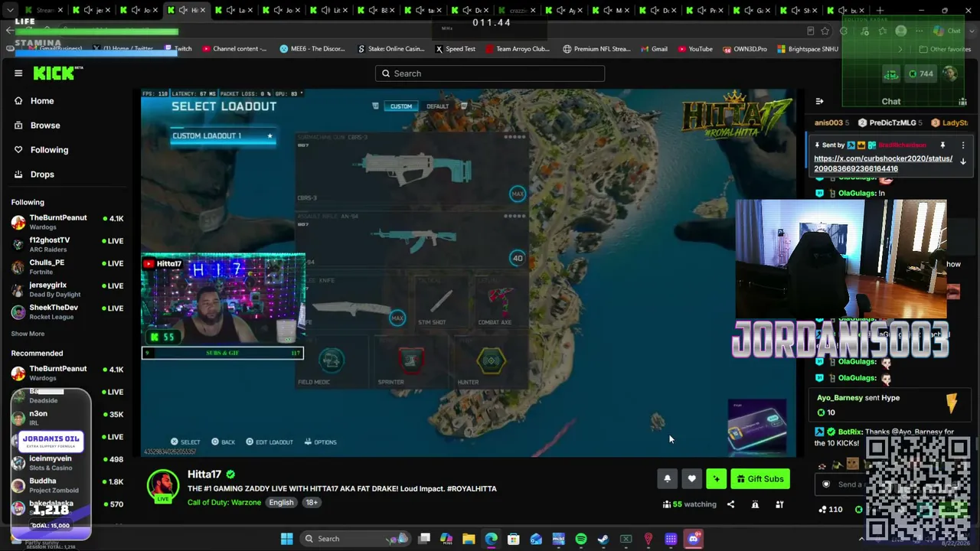Viewport: 980px width, 551px height.
Task: Collapse the chat panel with arrow icon
Action: point(819,101)
